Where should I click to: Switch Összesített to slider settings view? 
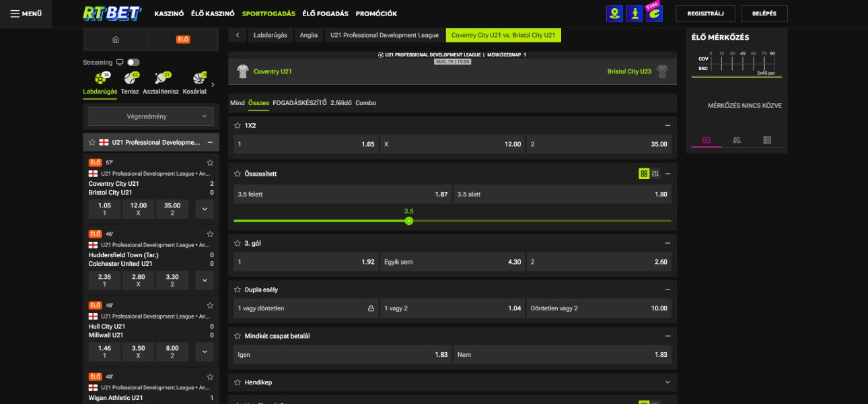(x=655, y=174)
